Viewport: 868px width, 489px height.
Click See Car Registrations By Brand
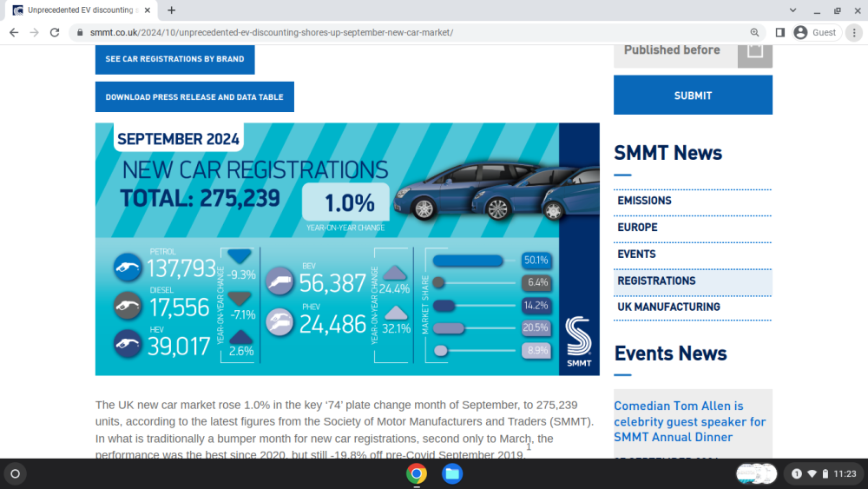(x=175, y=59)
